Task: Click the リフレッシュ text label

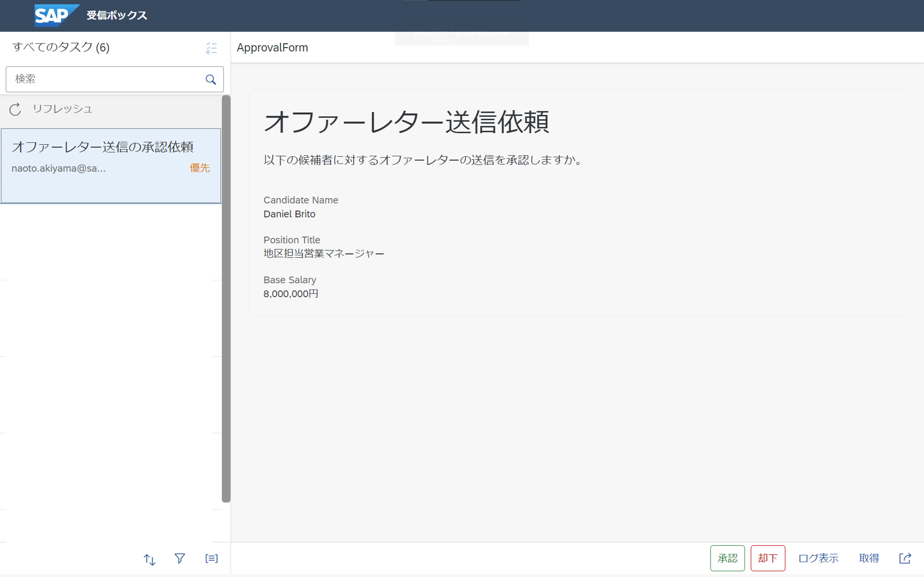Action: (62, 109)
